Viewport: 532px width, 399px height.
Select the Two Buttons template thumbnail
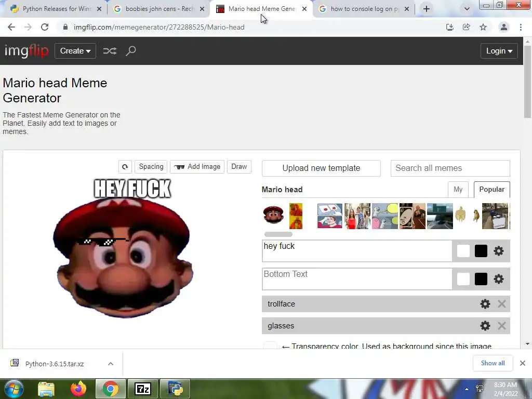pos(330,216)
